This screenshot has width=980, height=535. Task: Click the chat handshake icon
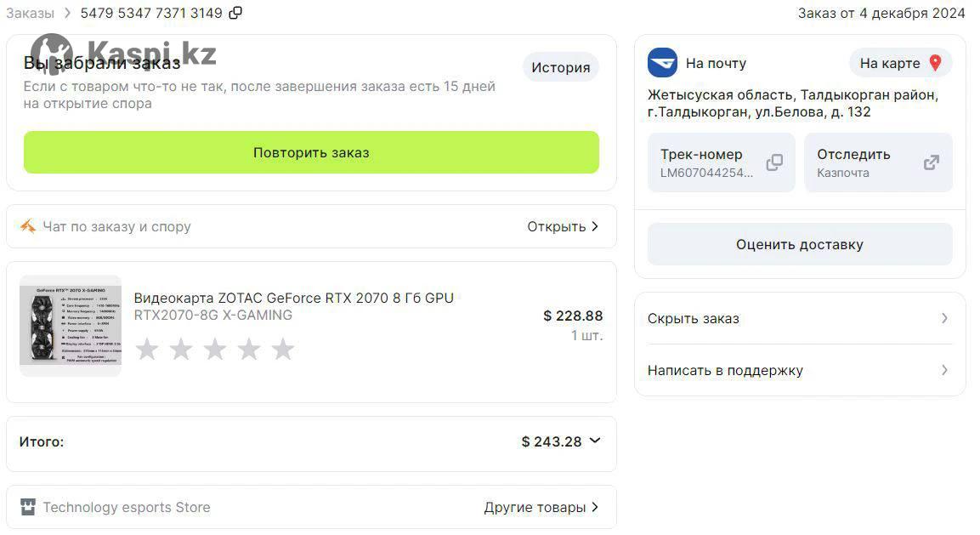[x=27, y=226]
